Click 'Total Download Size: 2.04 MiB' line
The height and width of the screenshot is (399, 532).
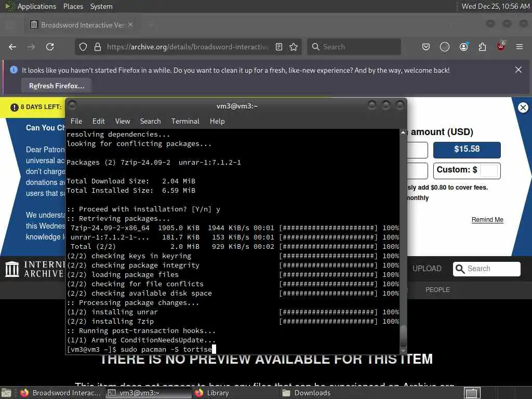coord(131,181)
